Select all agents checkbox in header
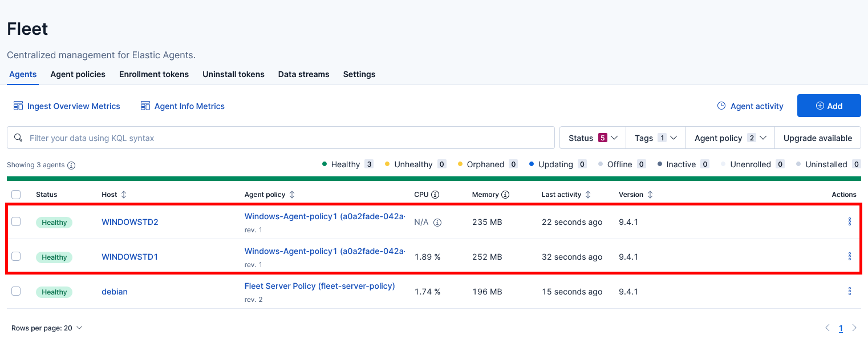 coord(16,195)
